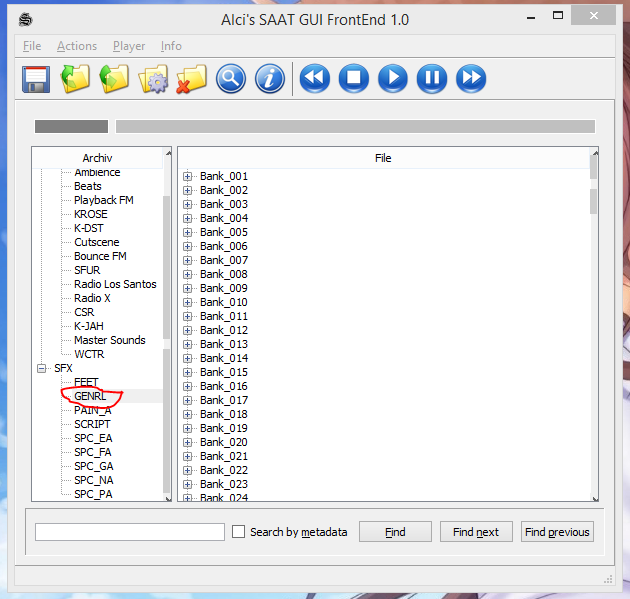The height and width of the screenshot is (599, 630).
Task: Select Cutscene archive
Action: point(97,242)
